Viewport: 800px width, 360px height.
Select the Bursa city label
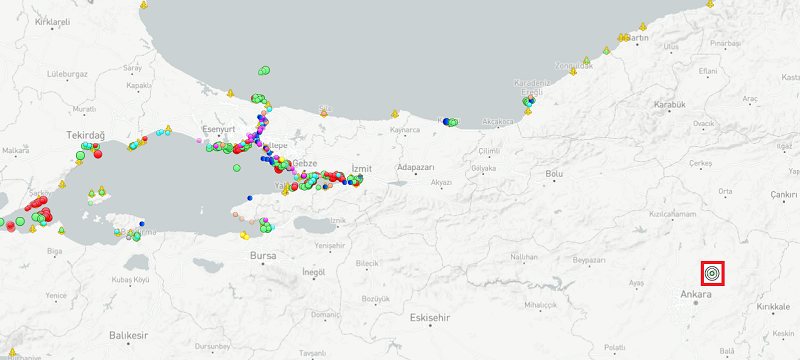click(x=263, y=255)
